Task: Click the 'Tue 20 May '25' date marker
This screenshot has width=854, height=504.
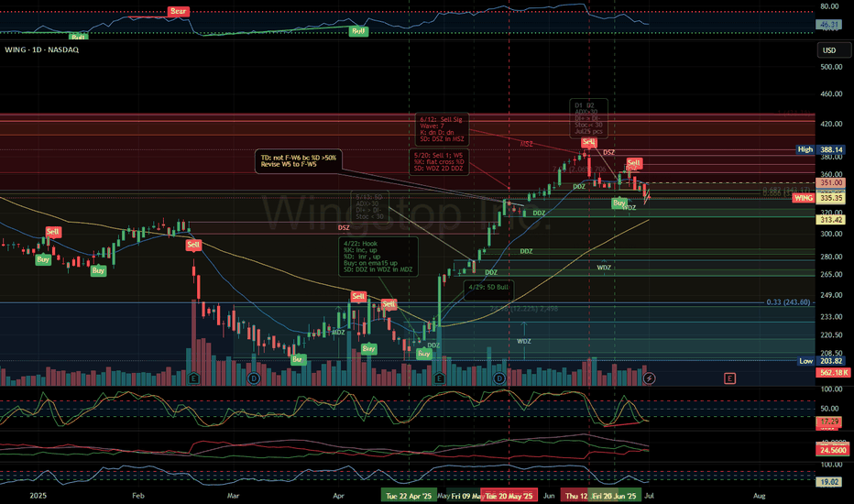Action: pos(509,496)
